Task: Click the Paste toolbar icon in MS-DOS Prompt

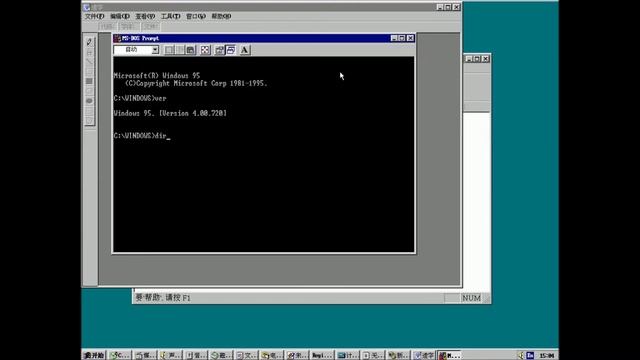Action: click(190, 50)
